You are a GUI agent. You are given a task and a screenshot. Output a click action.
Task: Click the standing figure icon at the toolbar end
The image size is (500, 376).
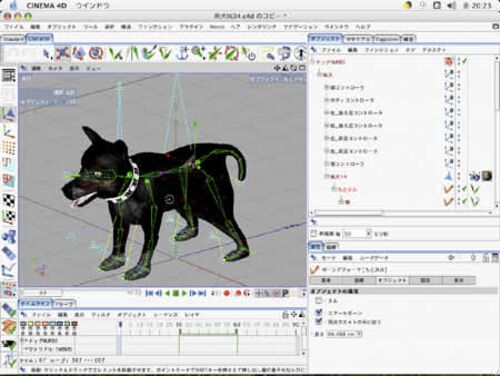tap(301, 53)
